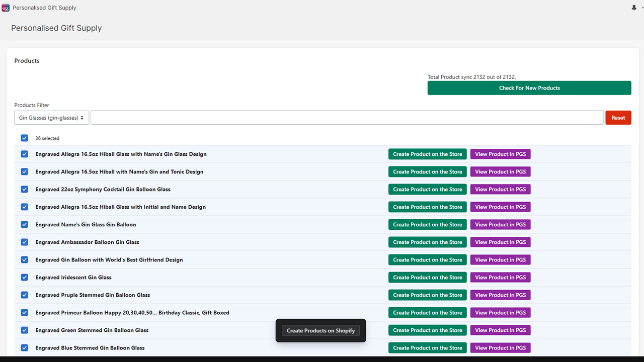This screenshot has height=362, width=644.
Task: Deselect the Engraved Iridescent Gin Glass checkbox
Action: (x=24, y=277)
